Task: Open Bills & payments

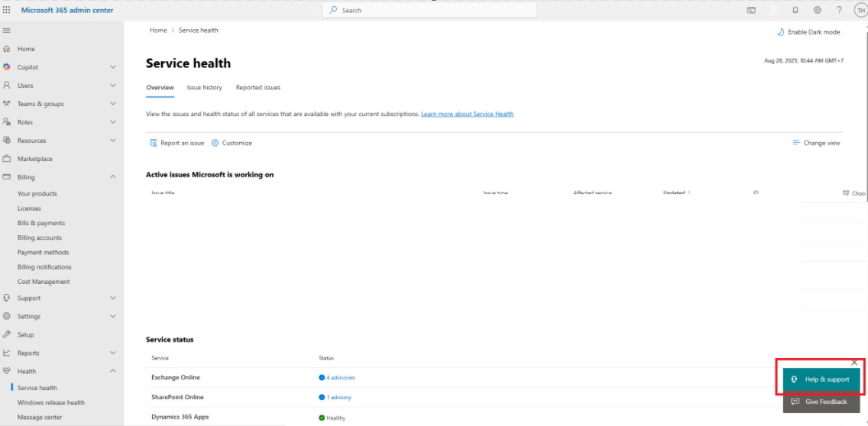Action: 41,223
